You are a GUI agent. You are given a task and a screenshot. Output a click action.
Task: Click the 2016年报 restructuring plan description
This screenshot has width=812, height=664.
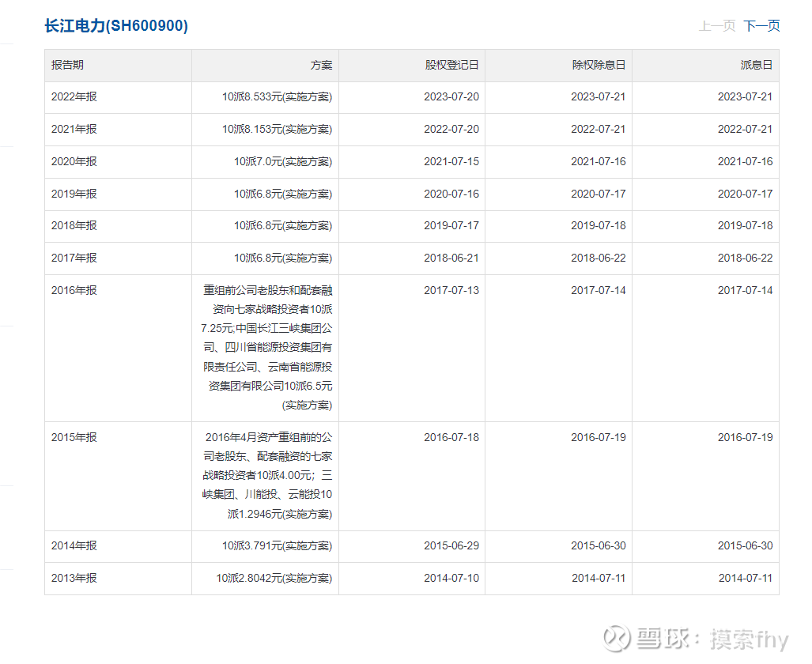[266, 348]
